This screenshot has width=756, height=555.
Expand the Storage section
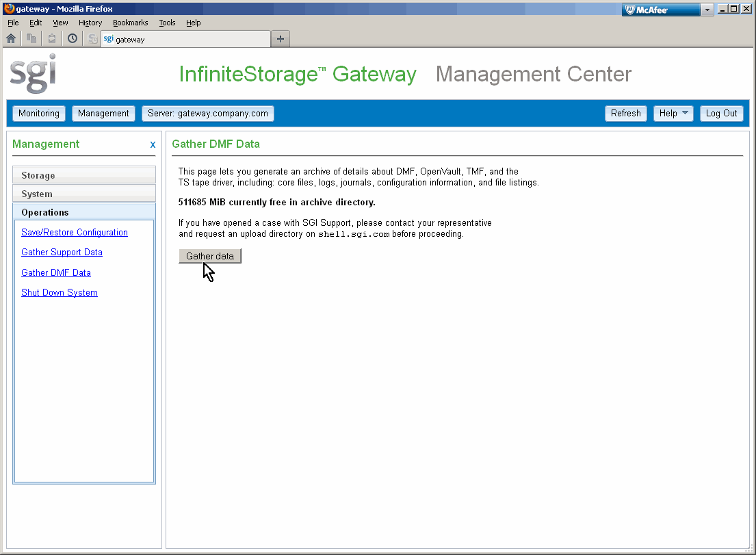point(84,175)
